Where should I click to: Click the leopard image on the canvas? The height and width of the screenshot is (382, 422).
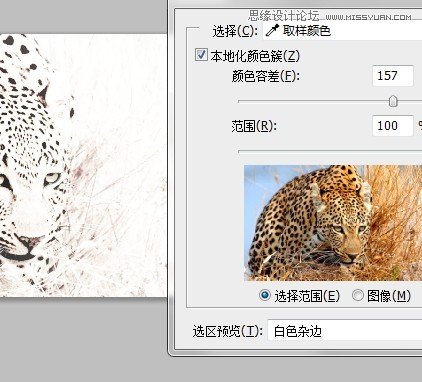coord(83,165)
